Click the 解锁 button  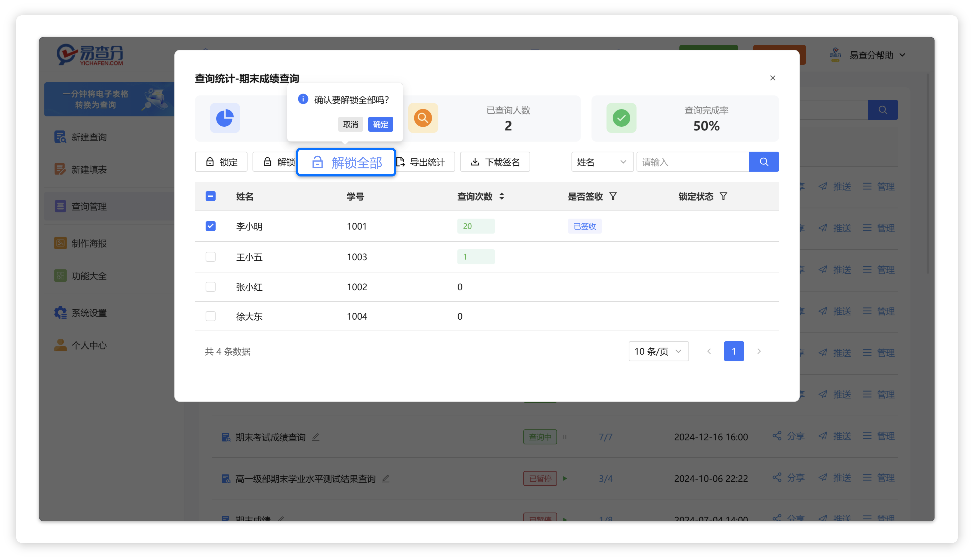275,162
